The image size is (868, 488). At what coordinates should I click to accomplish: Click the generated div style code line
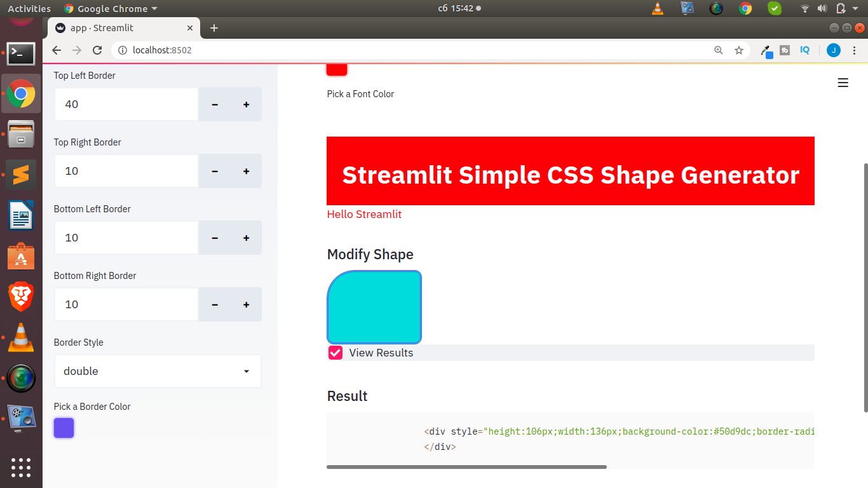[619, 431]
